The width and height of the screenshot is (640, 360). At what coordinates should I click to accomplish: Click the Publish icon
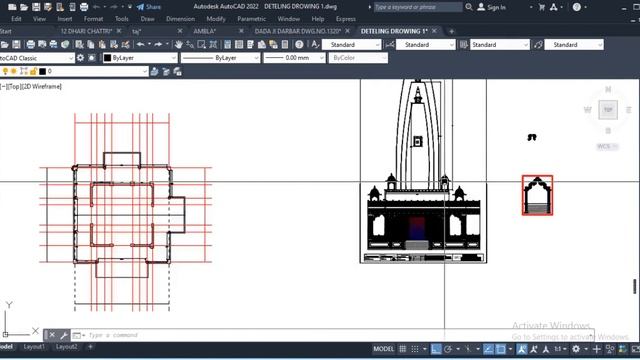(x=53, y=44)
